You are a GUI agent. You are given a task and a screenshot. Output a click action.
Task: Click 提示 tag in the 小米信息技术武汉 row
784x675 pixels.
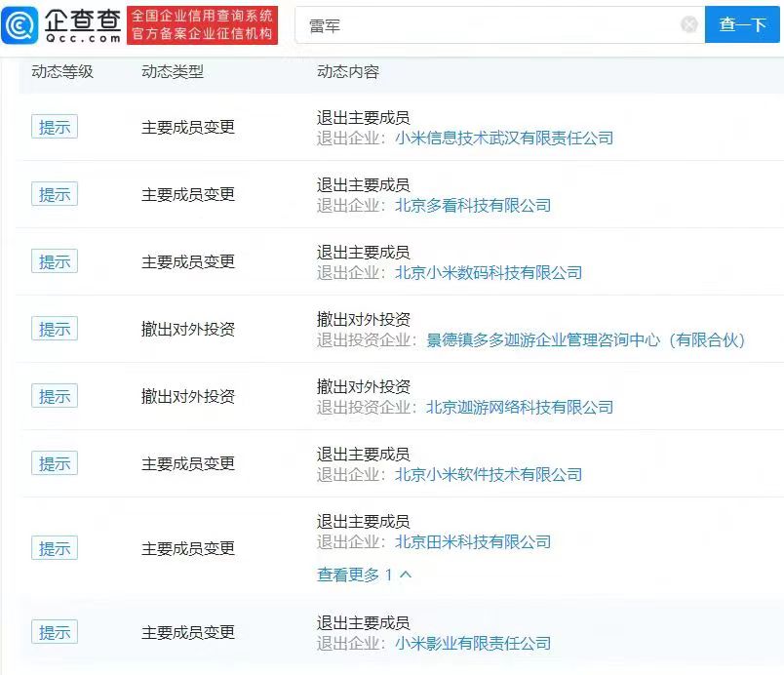pyautogui.click(x=55, y=128)
